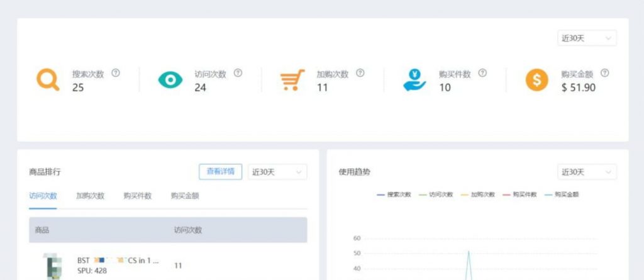
Task: Switch to the 购买件数 tab in 商品排行
Action: [x=138, y=196]
